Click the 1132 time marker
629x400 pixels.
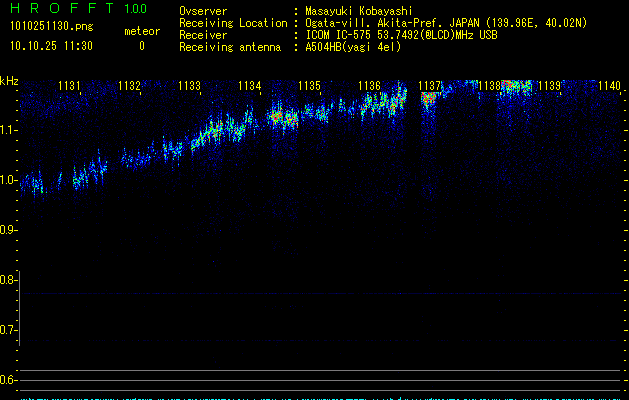130,86
